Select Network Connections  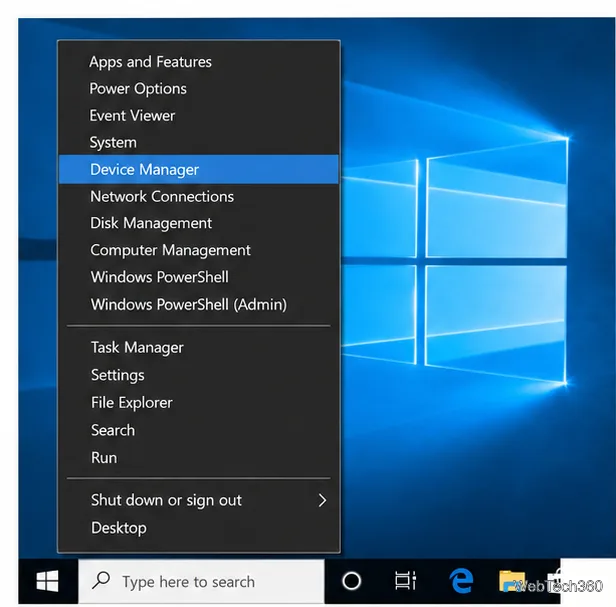click(x=199, y=196)
